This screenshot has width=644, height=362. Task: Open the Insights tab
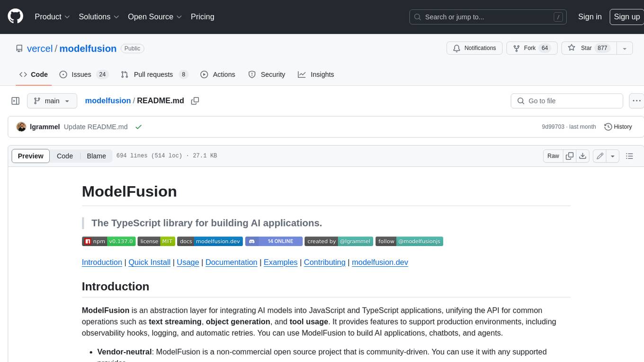[316, 74]
